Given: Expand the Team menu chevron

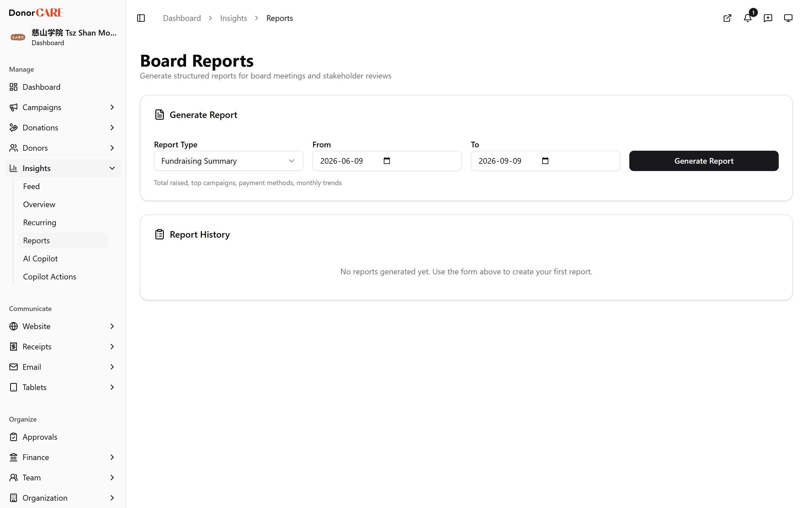Looking at the screenshot, I should 112,478.
